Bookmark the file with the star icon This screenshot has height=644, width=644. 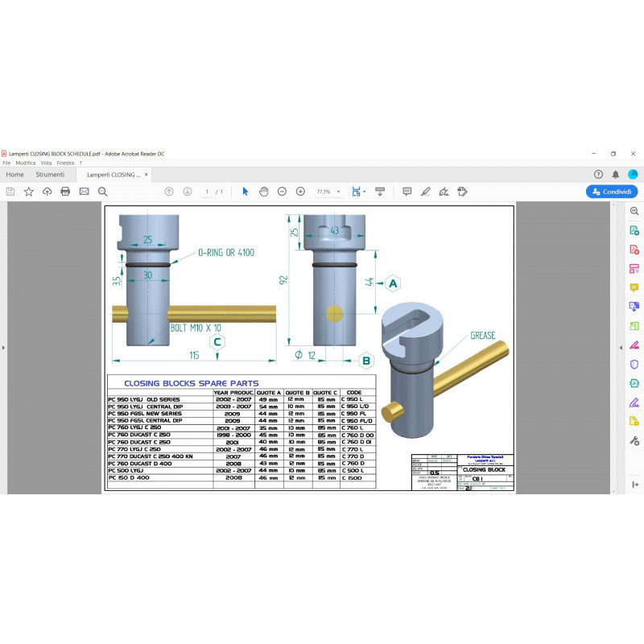pyautogui.click(x=29, y=192)
